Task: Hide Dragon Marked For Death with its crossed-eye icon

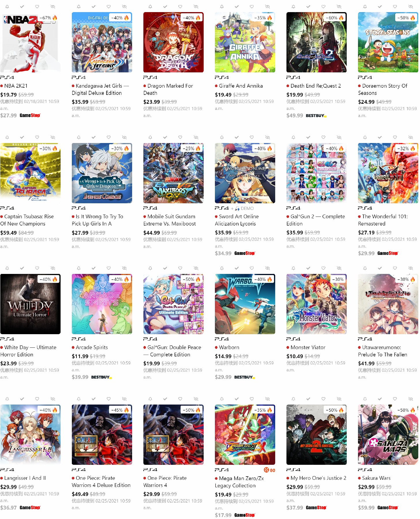Action: (196, 6)
